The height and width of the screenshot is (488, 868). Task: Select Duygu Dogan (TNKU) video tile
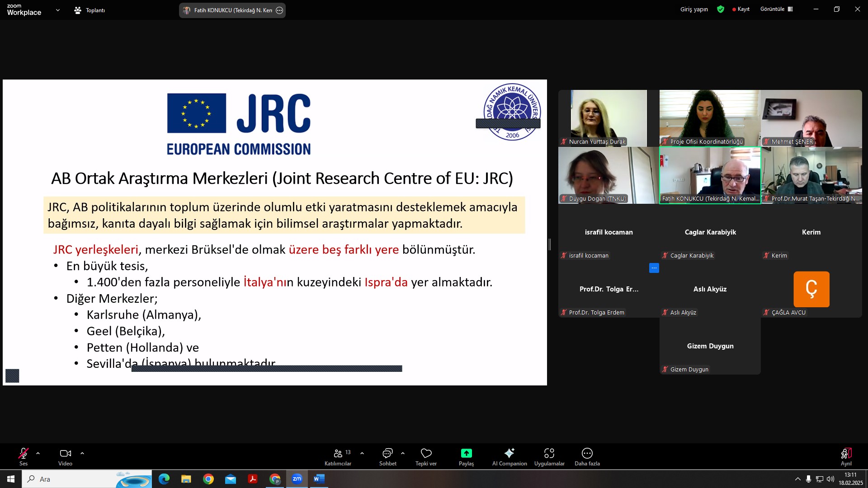pyautogui.click(x=609, y=175)
